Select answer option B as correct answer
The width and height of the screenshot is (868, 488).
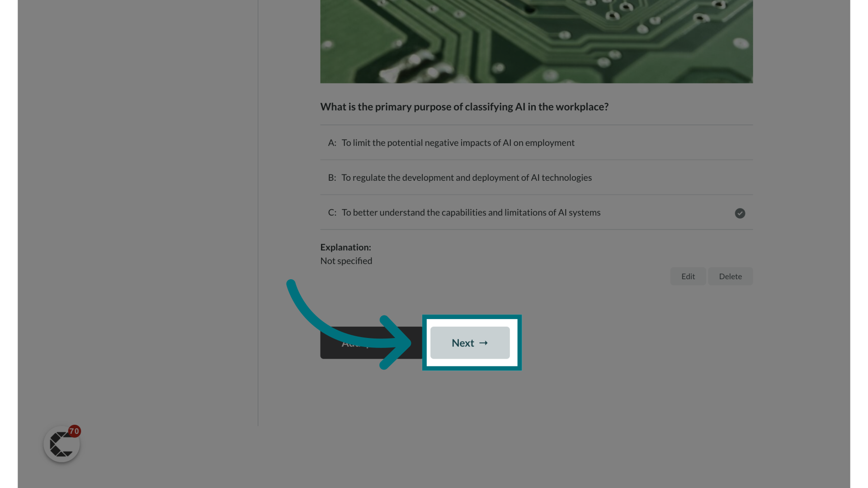click(x=739, y=177)
